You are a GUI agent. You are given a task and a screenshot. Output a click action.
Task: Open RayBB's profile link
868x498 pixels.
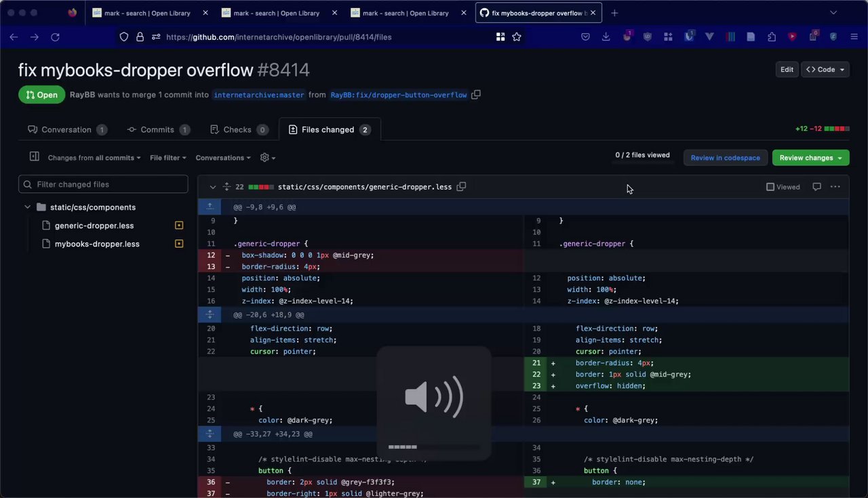pos(82,95)
